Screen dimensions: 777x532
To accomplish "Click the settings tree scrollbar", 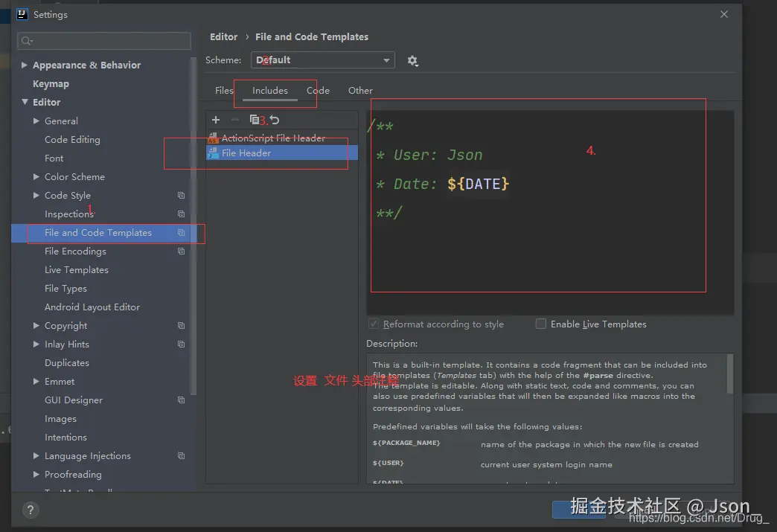I will pos(194,226).
